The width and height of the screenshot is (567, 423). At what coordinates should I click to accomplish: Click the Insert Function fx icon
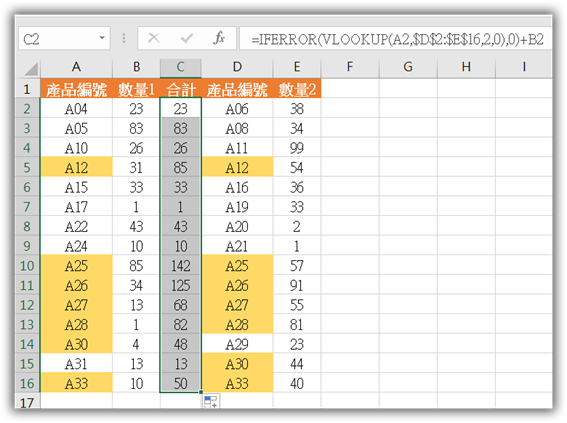tap(219, 38)
